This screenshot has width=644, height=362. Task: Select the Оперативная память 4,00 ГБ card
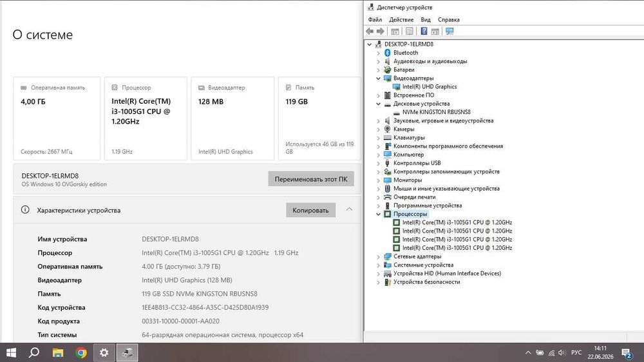pyautogui.click(x=57, y=119)
